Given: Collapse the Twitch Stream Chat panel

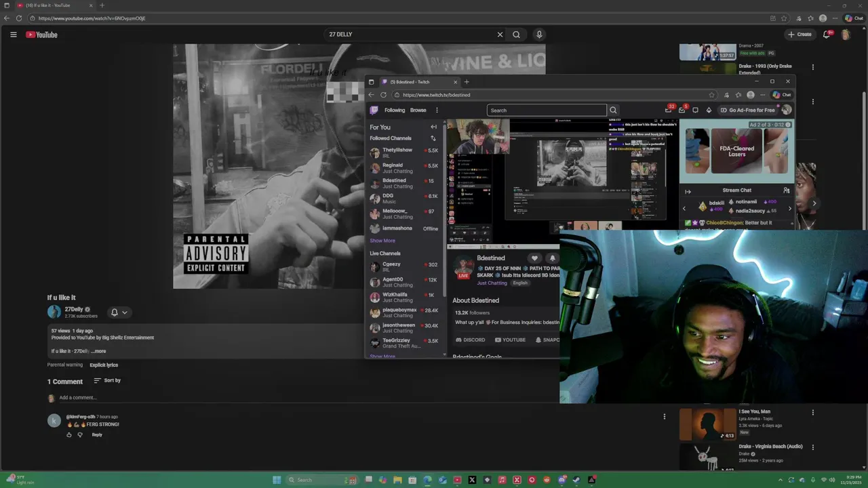Looking at the screenshot, I should 688,191.
